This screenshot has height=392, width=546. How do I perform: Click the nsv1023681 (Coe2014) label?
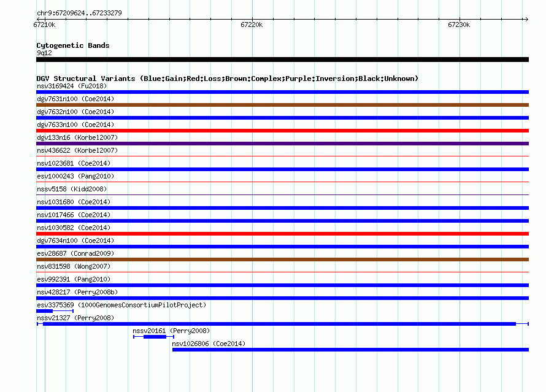click(x=74, y=163)
